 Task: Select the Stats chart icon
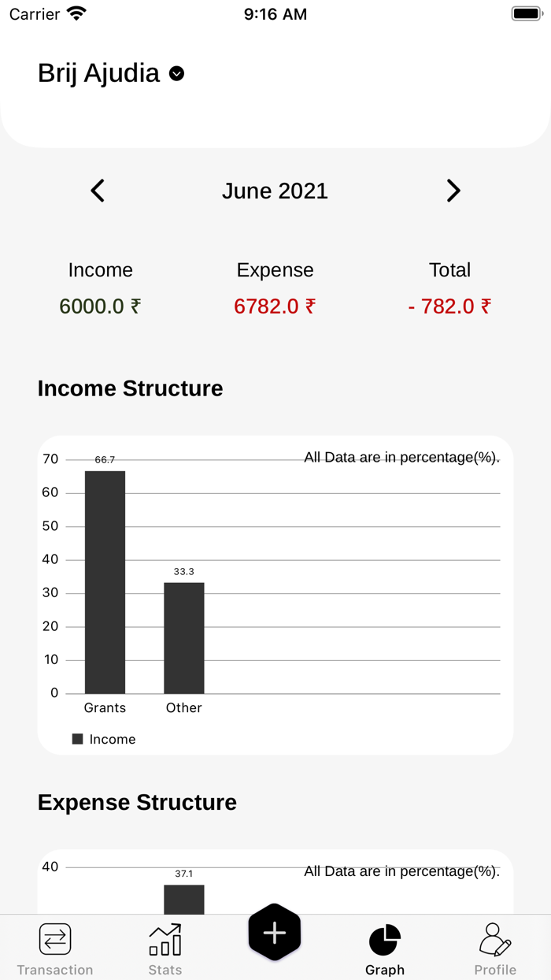point(165,937)
